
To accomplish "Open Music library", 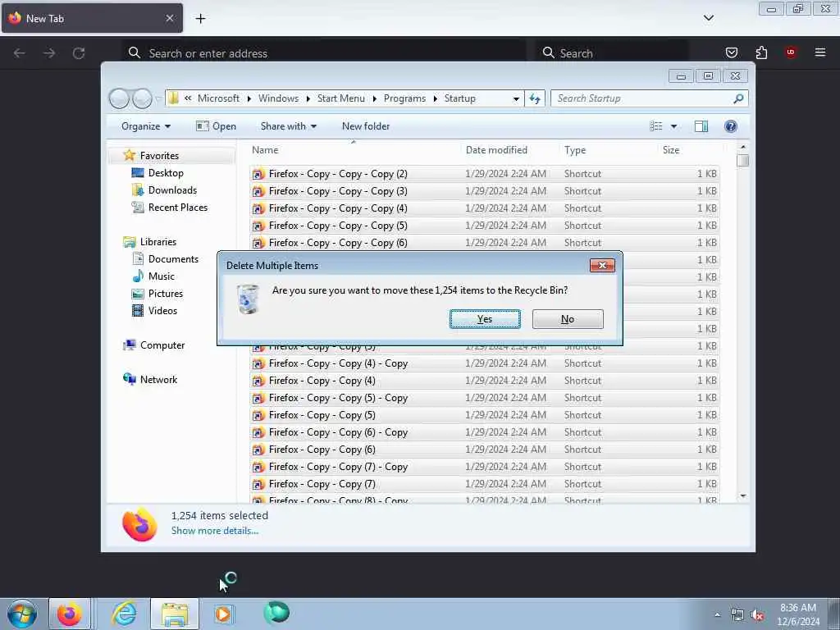I will coord(162,276).
